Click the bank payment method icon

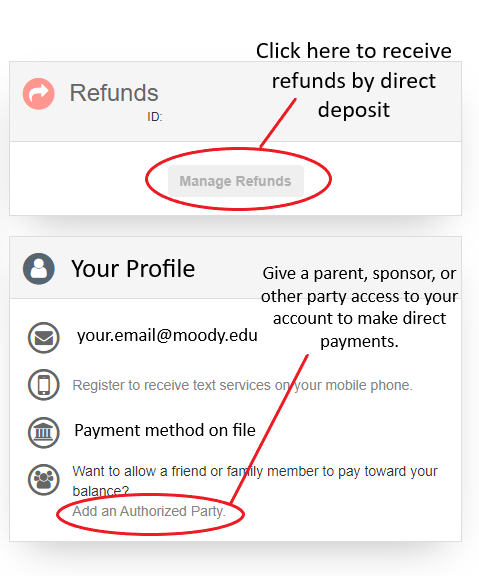[x=44, y=432]
